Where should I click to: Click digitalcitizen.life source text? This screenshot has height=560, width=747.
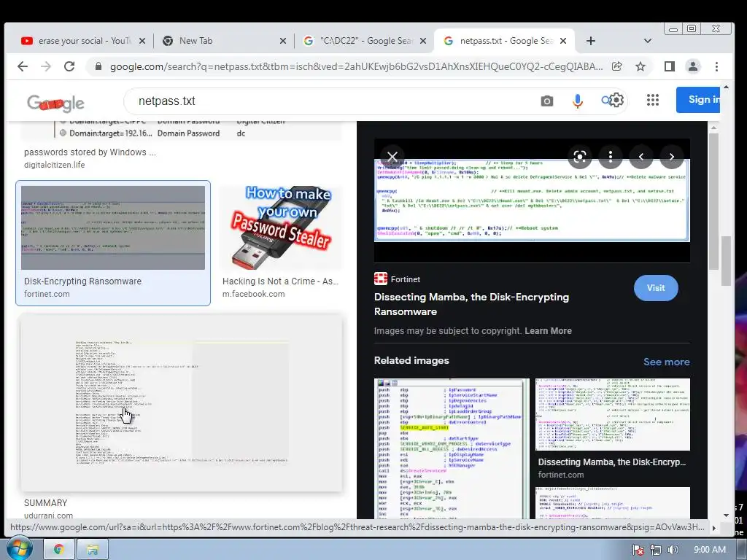[x=54, y=165]
